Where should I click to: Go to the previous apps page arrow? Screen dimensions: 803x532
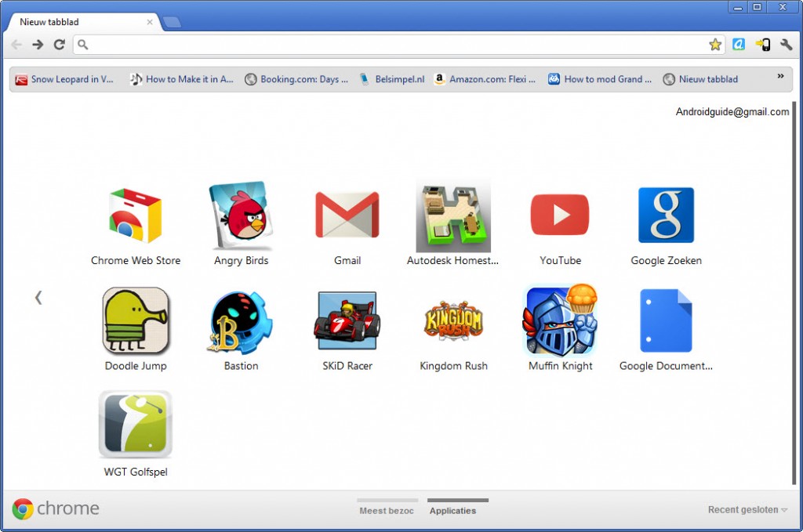[38, 297]
